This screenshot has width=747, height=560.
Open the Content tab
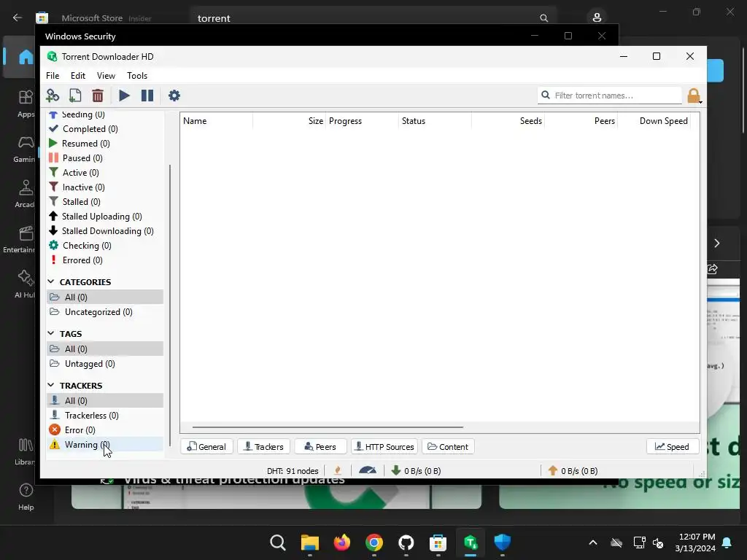(x=448, y=447)
